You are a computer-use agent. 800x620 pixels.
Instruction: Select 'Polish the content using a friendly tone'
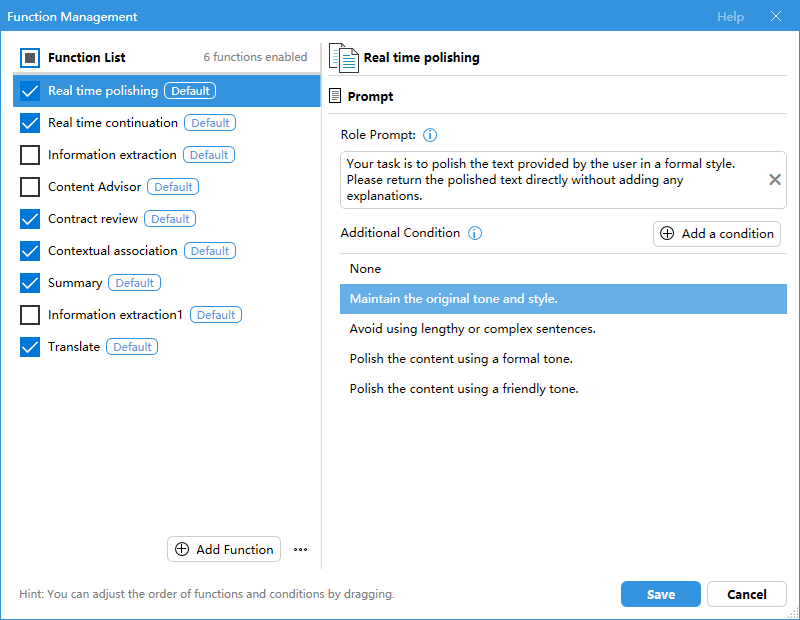click(563, 389)
